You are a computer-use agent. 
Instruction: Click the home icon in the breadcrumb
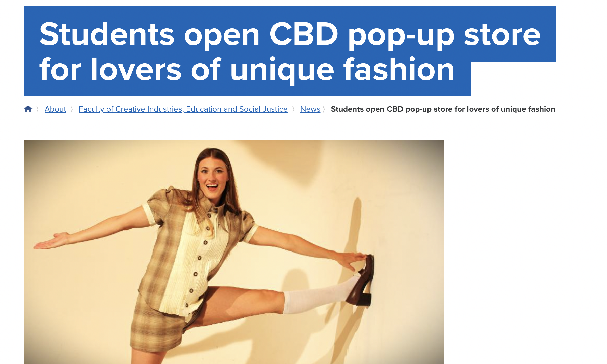click(x=28, y=109)
